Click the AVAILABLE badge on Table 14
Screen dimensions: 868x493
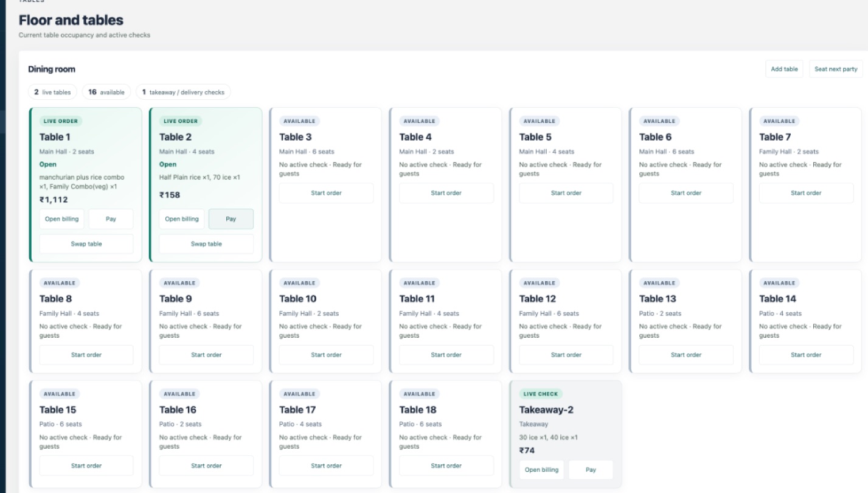[x=779, y=283]
